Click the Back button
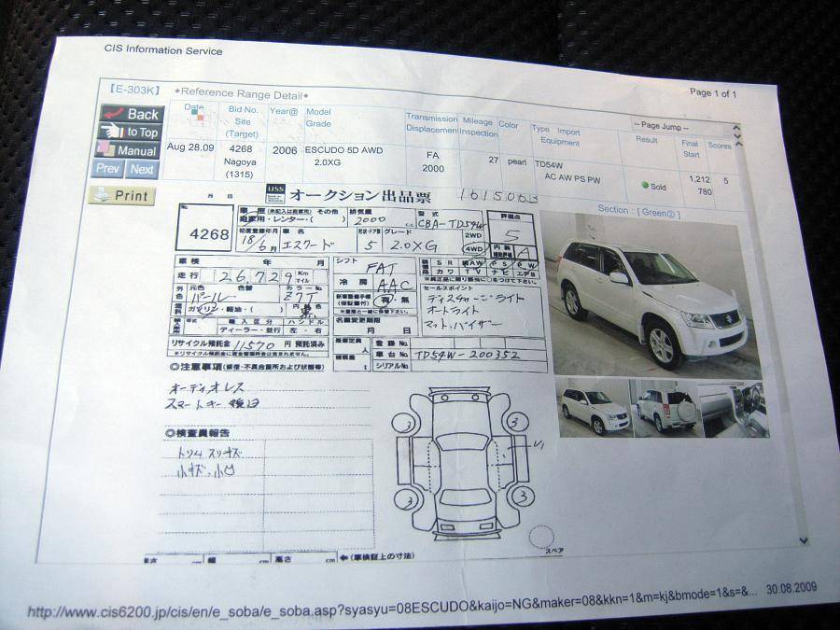 tap(132, 114)
